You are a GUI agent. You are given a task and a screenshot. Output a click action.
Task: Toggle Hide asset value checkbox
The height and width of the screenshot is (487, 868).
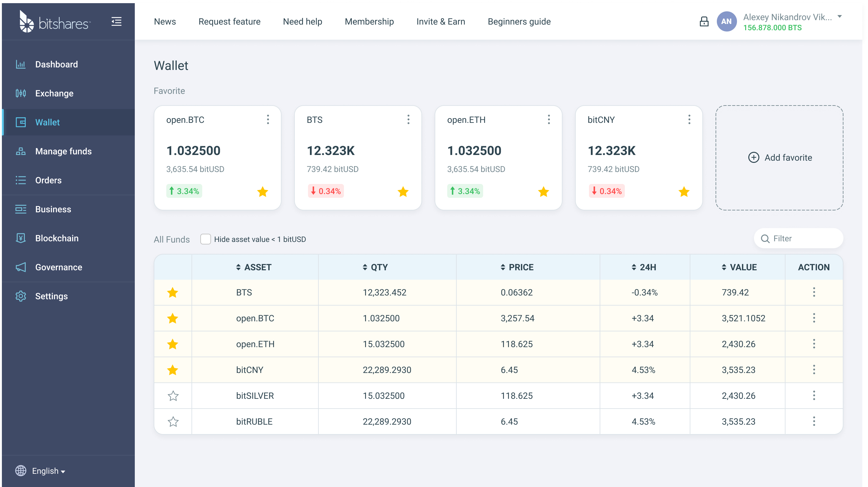click(x=206, y=239)
